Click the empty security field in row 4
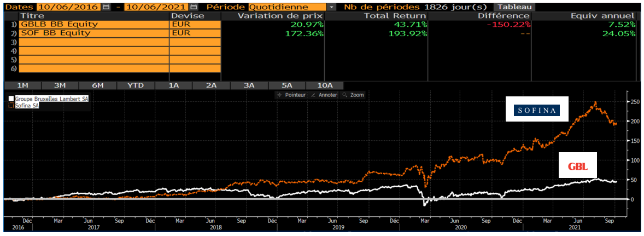The image size is (644, 236). tap(93, 51)
